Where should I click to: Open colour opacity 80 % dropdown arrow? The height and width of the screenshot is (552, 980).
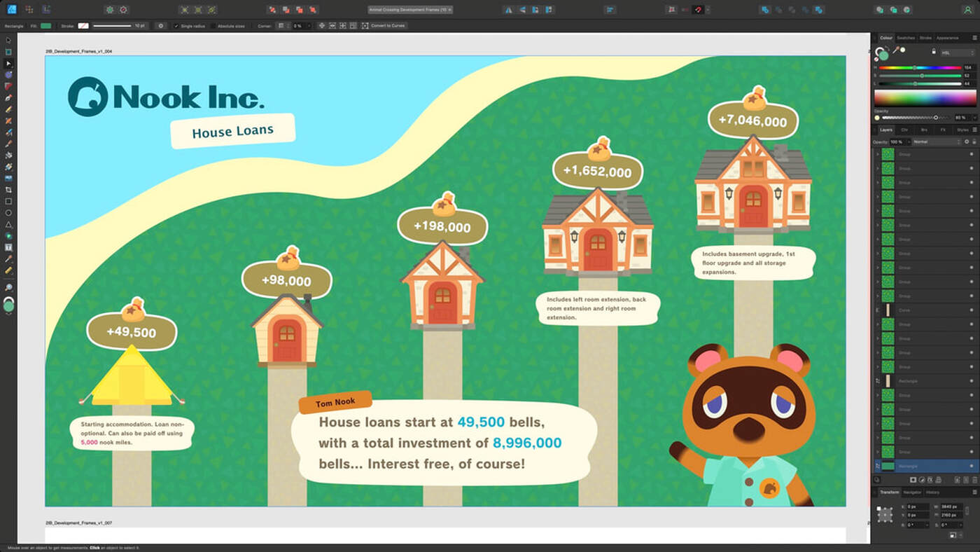point(974,118)
